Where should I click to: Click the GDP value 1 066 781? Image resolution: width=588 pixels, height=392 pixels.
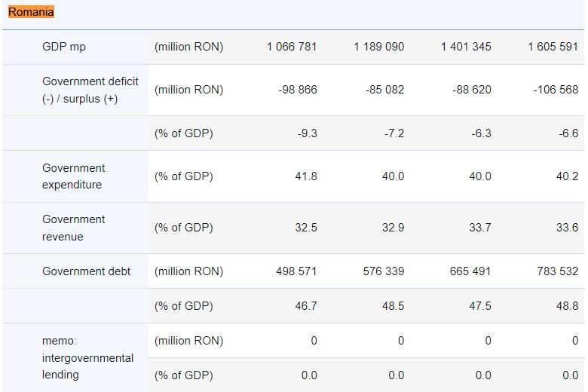(292, 47)
